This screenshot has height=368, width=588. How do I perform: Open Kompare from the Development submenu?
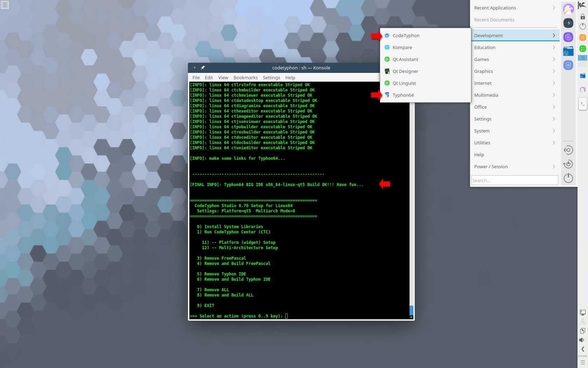click(425, 47)
